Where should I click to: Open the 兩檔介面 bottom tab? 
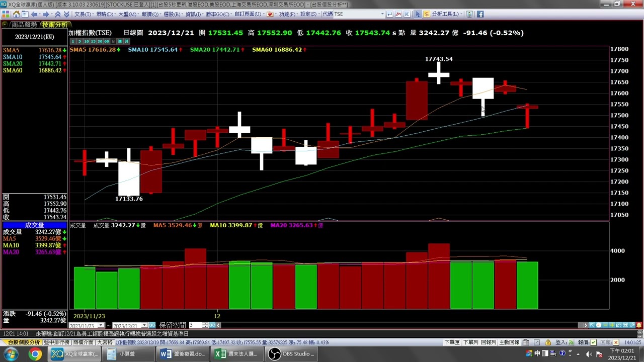[x=84, y=342]
